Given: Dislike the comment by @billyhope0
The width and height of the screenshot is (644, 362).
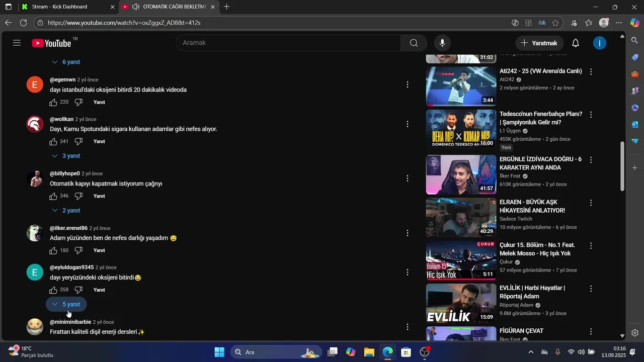Looking at the screenshot, I should click(78, 196).
